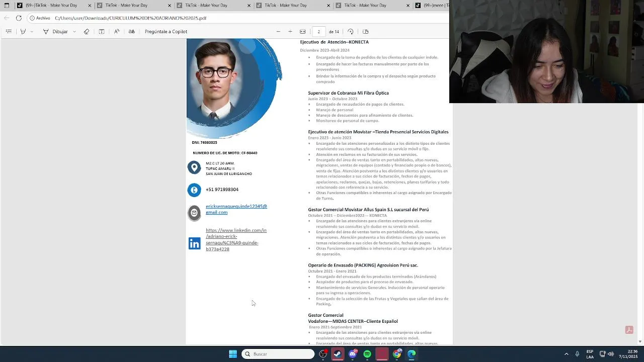This screenshot has width=644, height=362.
Task: Rotate the PDF page
Action: tap(351, 31)
